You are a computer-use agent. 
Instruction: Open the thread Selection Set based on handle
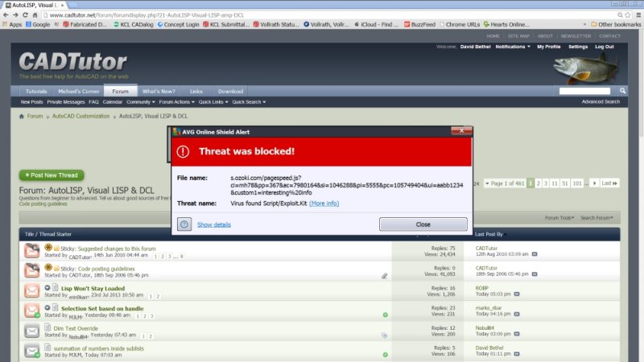[102, 308]
